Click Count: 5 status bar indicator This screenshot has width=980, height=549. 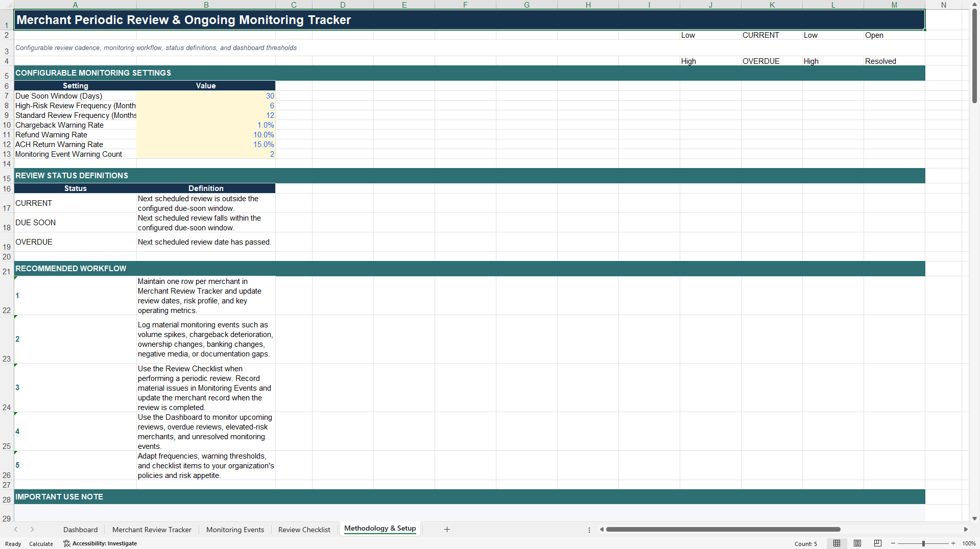pos(805,544)
